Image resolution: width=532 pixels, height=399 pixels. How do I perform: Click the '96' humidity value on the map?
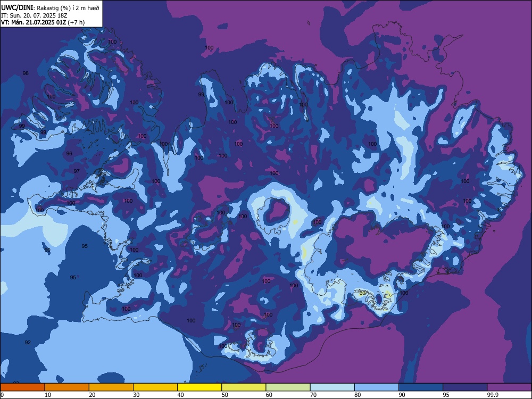click(69, 154)
